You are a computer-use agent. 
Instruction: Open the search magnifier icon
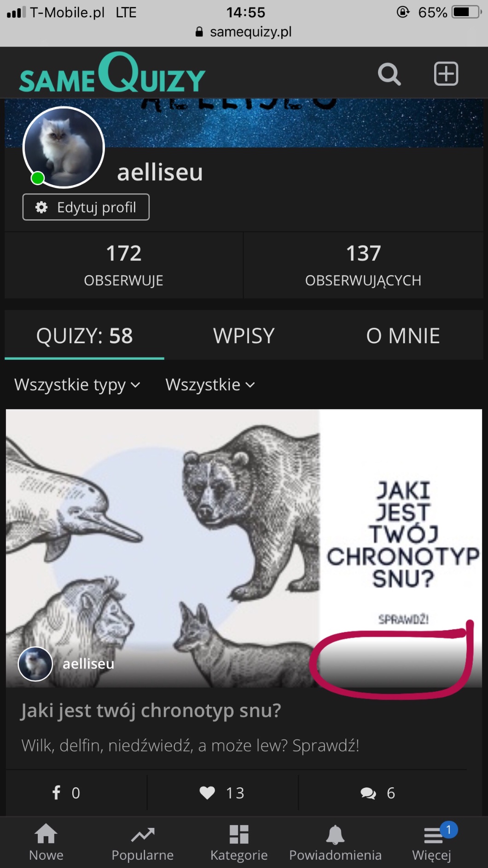coord(389,74)
